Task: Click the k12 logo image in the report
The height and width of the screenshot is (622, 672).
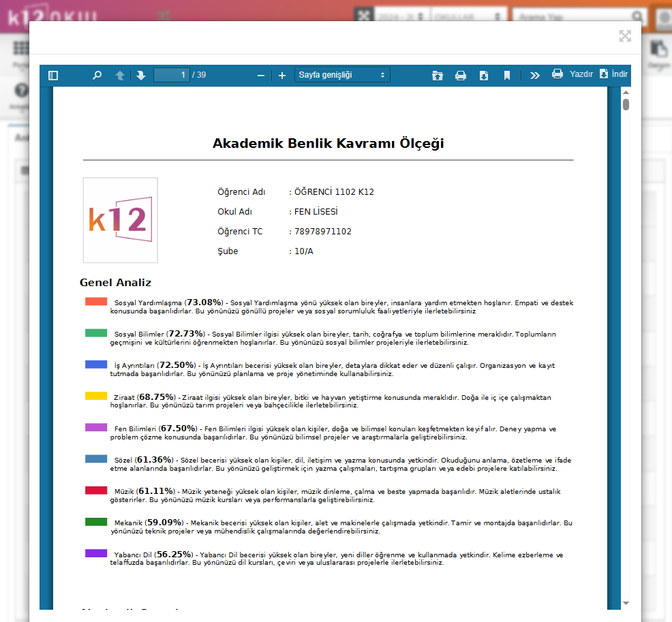Action: tap(121, 220)
